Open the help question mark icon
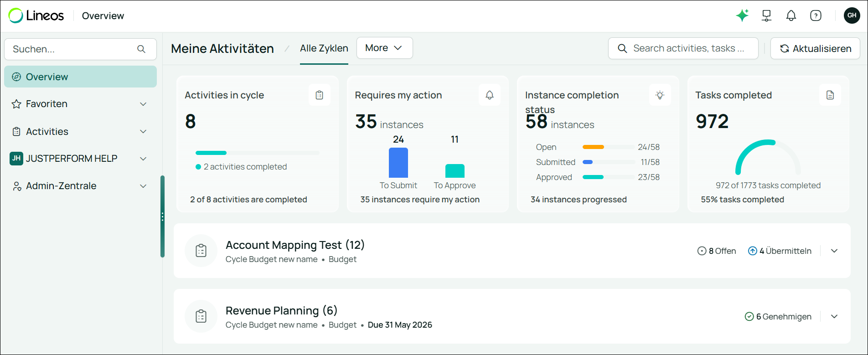The width and height of the screenshot is (868, 355). [x=816, y=15]
